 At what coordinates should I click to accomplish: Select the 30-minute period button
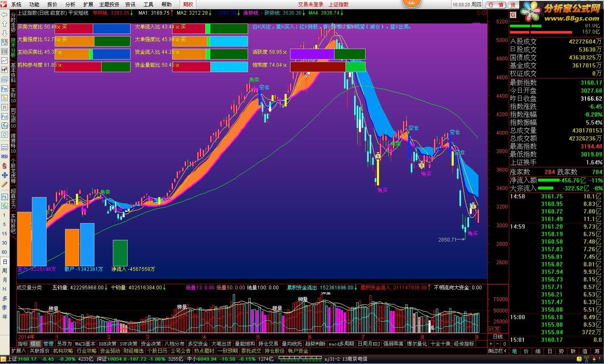tap(5, 243)
